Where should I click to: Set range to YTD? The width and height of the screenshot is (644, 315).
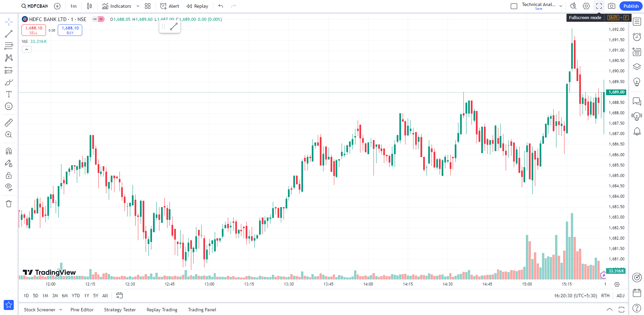coord(76,296)
